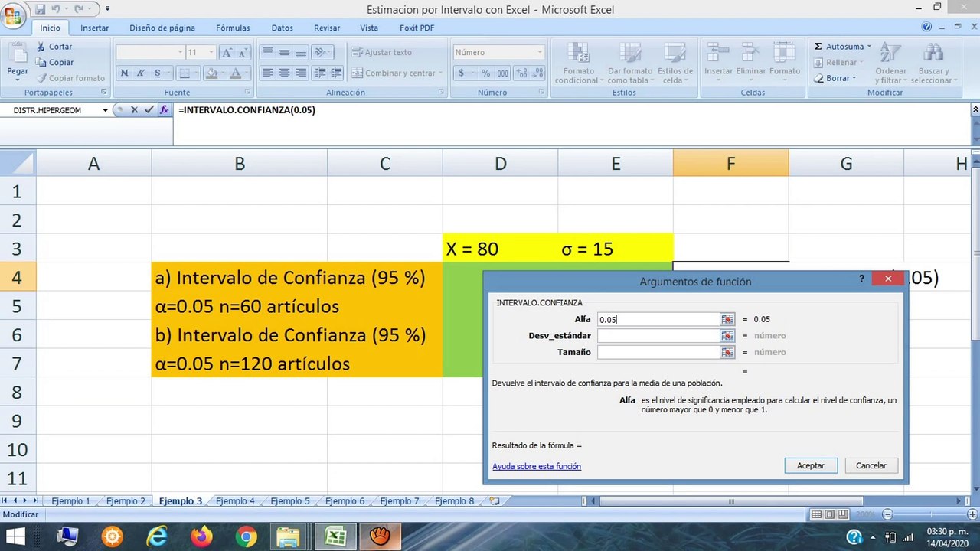Open the Número format dropdown
The height and width of the screenshot is (551, 980).
[x=540, y=53]
